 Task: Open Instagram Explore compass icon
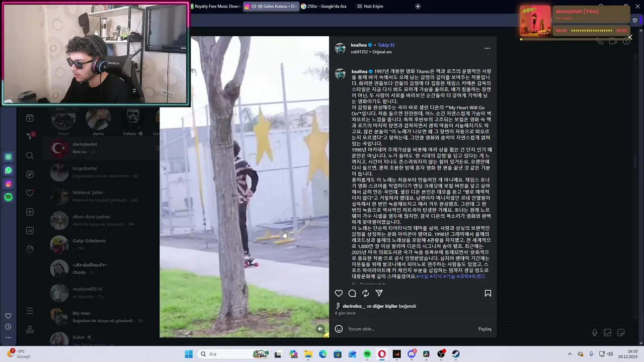(30, 174)
